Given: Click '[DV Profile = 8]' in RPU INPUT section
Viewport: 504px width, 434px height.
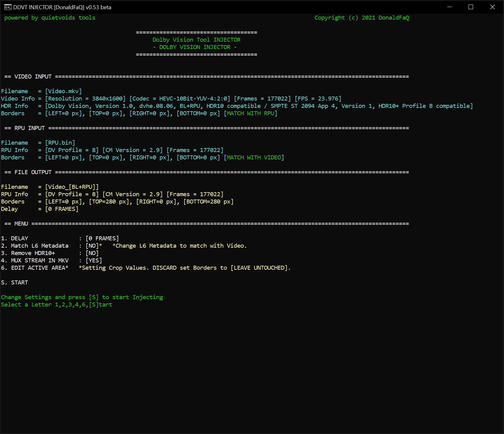Looking at the screenshot, I should click(x=72, y=150).
